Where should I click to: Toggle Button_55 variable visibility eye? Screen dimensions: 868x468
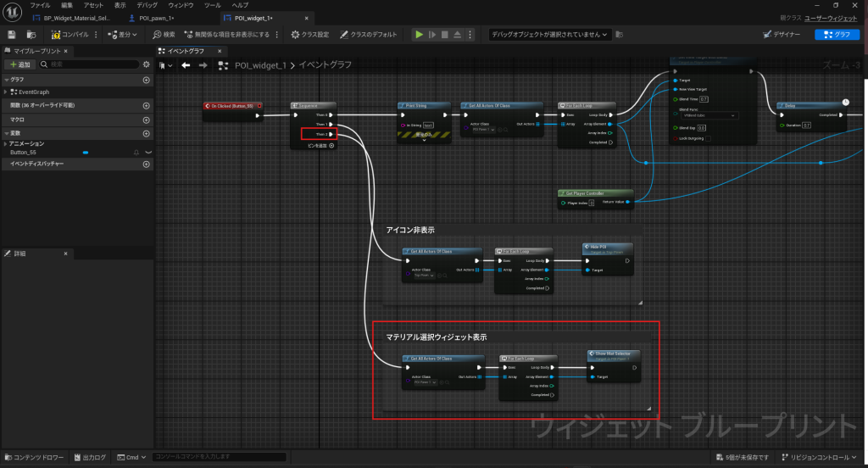point(147,152)
